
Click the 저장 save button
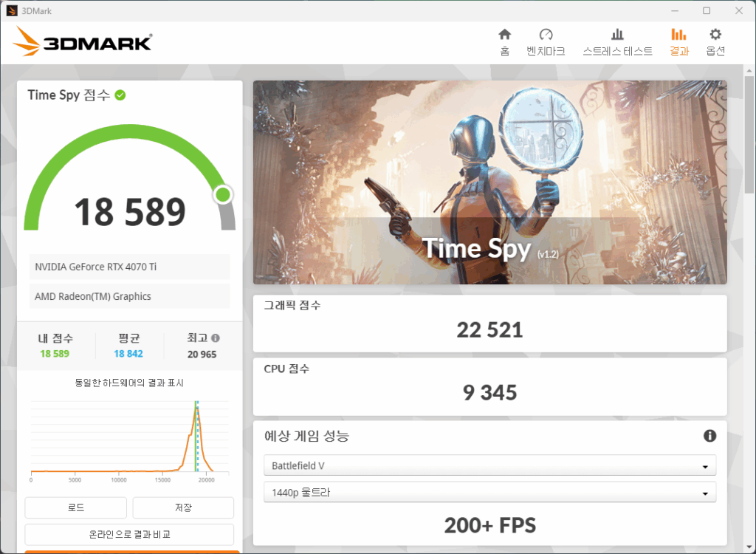click(x=183, y=507)
